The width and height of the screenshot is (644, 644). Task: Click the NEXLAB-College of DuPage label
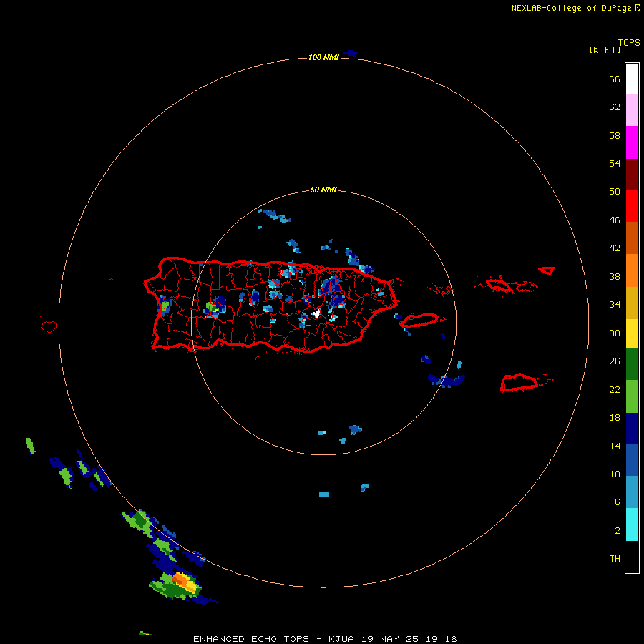pyautogui.click(x=571, y=8)
